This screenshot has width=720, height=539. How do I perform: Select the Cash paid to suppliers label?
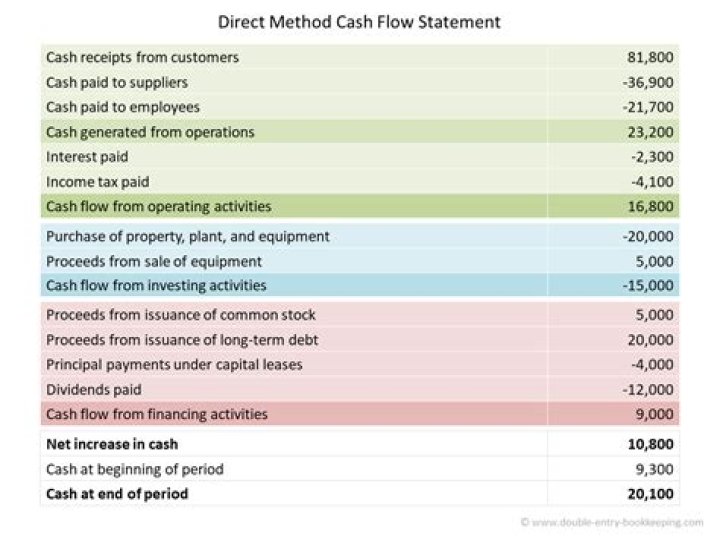117,82
